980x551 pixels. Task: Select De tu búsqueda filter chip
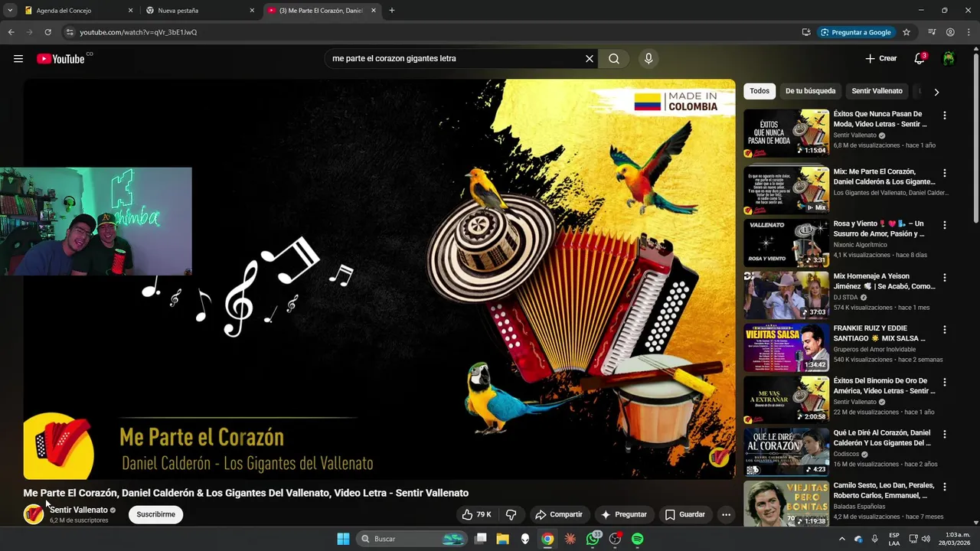(x=810, y=91)
